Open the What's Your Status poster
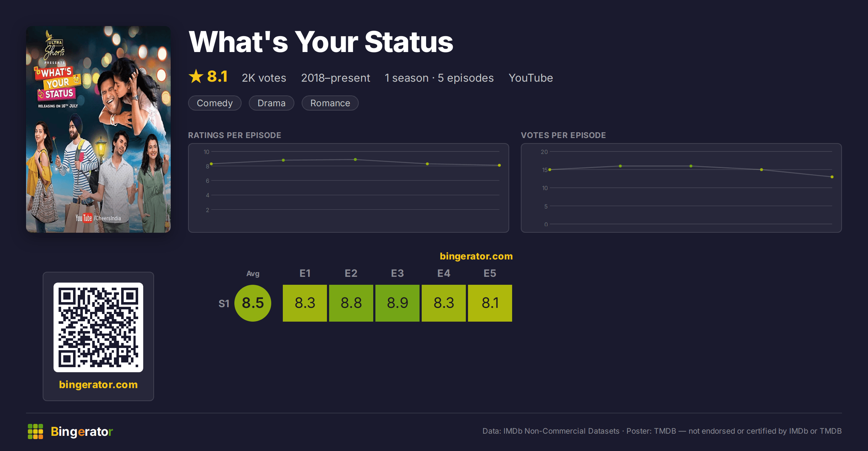The height and width of the screenshot is (451, 868). pos(98,129)
